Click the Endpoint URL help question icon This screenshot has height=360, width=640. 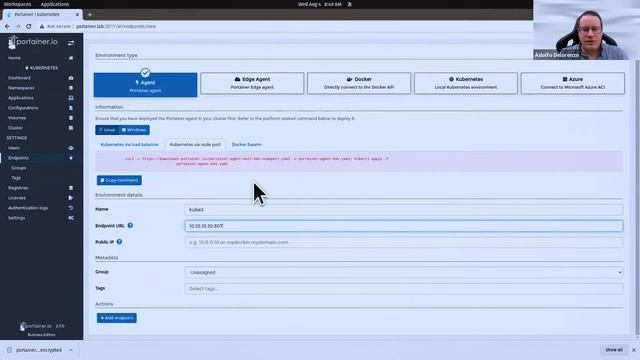tap(130, 225)
